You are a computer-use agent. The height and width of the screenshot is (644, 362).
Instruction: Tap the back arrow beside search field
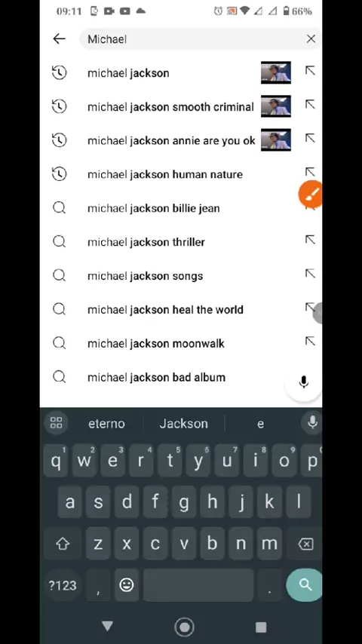point(59,38)
